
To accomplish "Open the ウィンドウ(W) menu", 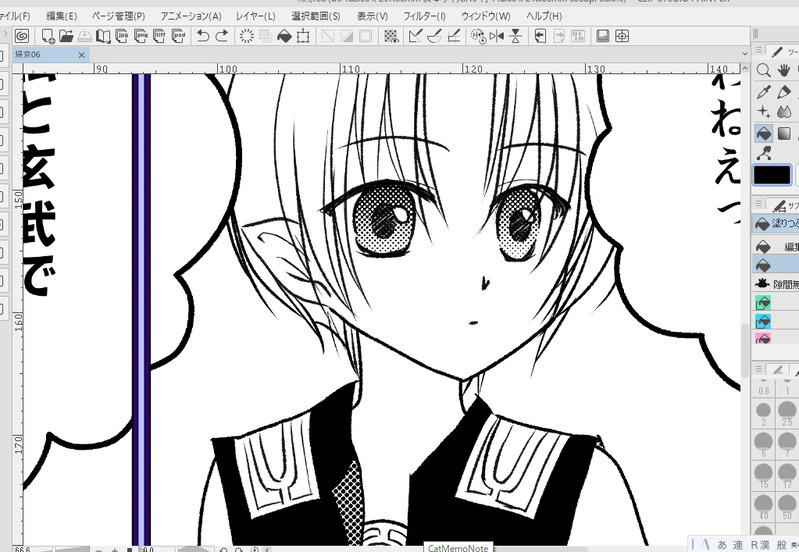I will [x=486, y=16].
